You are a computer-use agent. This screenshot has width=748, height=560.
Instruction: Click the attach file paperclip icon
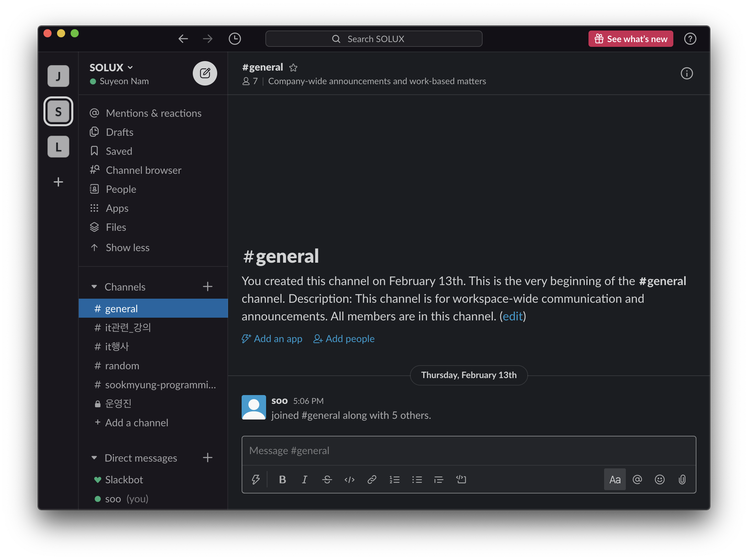[682, 480]
